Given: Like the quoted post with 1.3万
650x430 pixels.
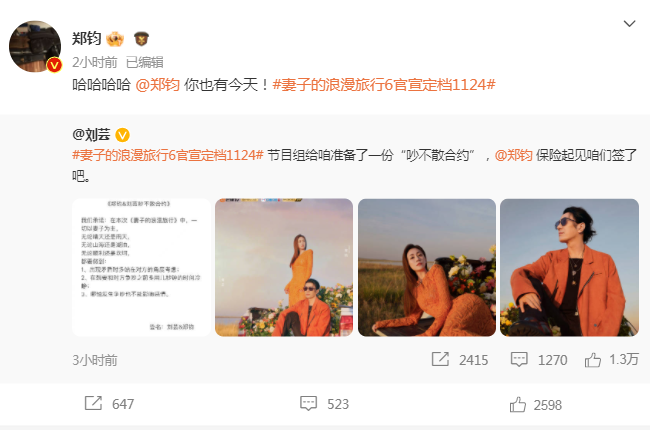Looking at the screenshot, I should [593, 360].
